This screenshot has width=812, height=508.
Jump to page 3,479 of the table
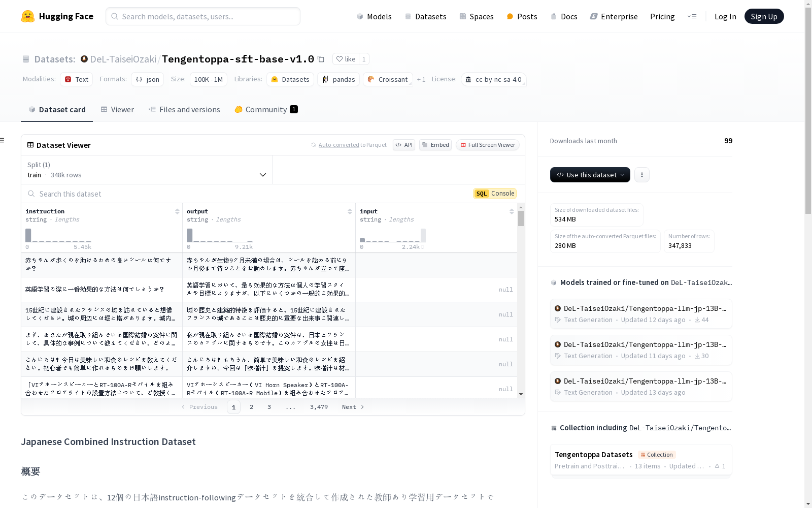click(x=319, y=407)
